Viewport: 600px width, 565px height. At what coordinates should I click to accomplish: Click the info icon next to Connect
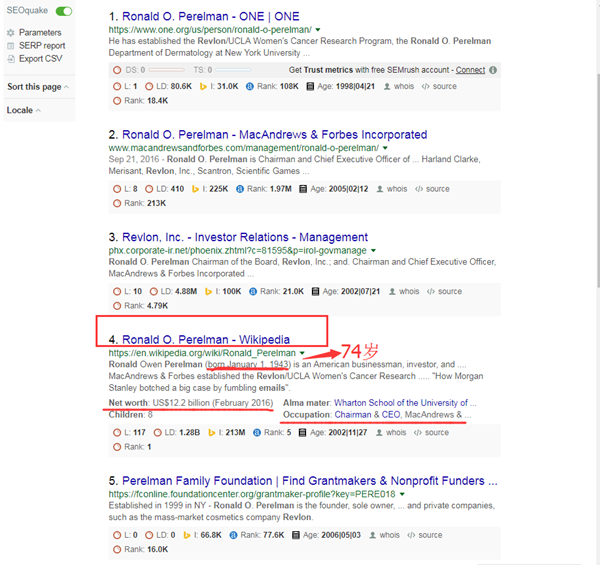point(493,70)
